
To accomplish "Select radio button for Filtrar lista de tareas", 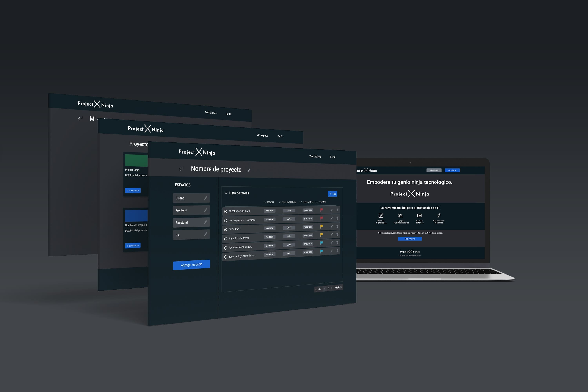I will click(226, 239).
